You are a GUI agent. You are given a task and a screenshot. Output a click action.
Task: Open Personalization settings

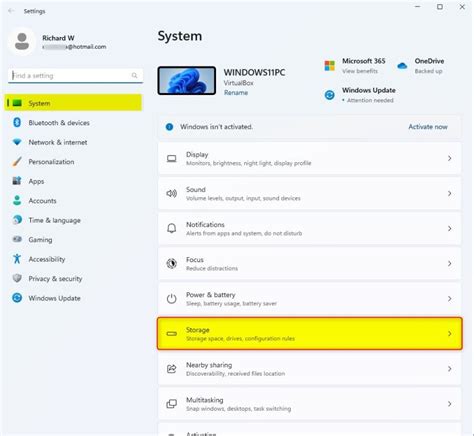tap(73, 162)
